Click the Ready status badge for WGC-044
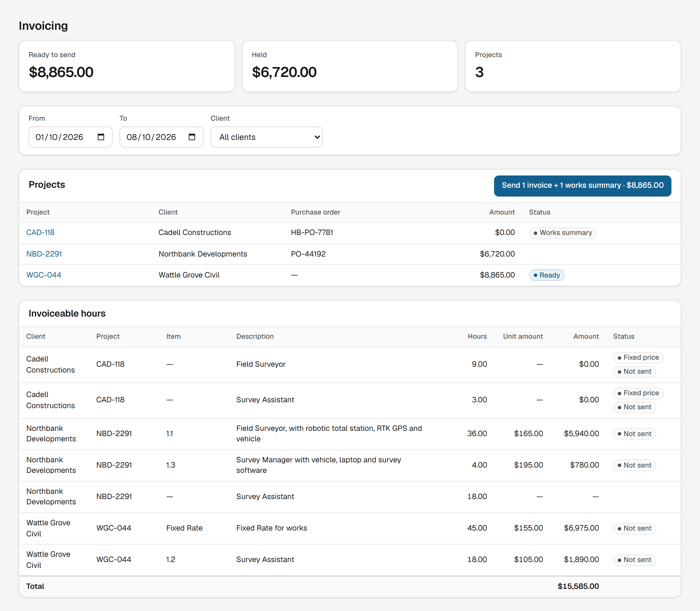The height and width of the screenshot is (611, 700). click(547, 275)
